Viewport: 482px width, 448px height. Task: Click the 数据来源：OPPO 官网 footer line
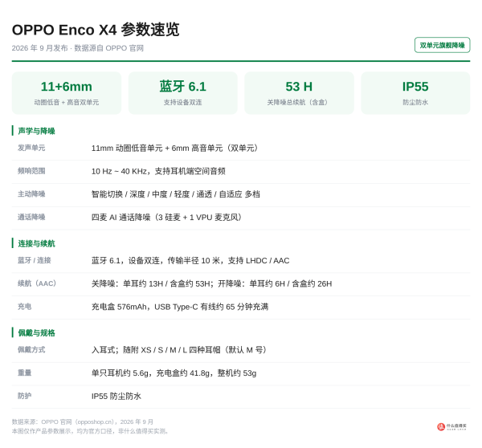point(83,422)
